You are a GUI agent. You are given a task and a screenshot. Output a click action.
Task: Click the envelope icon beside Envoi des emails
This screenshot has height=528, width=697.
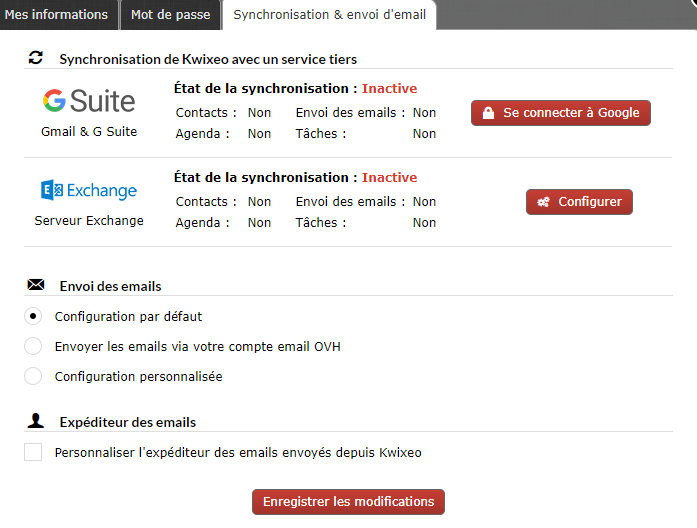click(x=36, y=286)
